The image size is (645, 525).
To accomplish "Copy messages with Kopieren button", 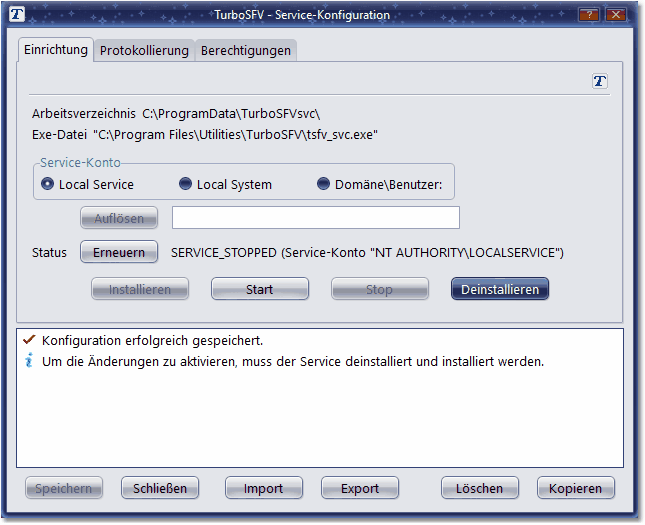I will [x=575, y=488].
